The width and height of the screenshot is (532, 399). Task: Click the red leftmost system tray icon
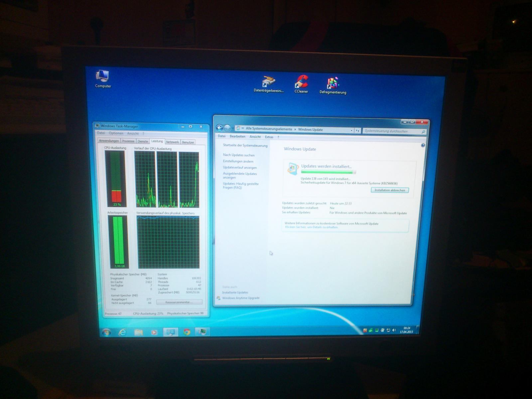pyautogui.click(x=365, y=330)
